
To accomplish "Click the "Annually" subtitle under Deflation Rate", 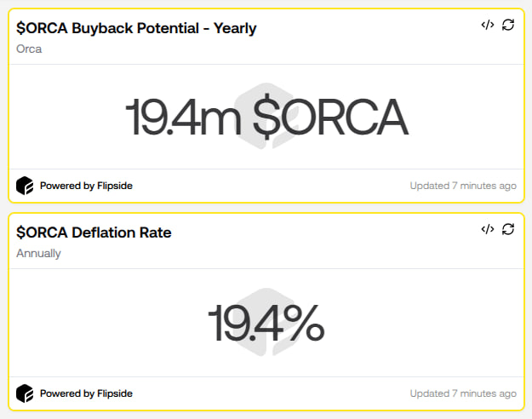I will (x=38, y=253).
